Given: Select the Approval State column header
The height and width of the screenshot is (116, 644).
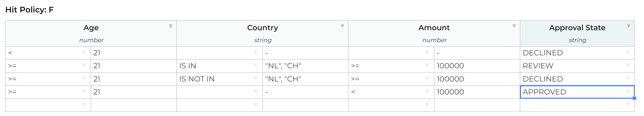Looking at the screenshot, I should 577,34.
